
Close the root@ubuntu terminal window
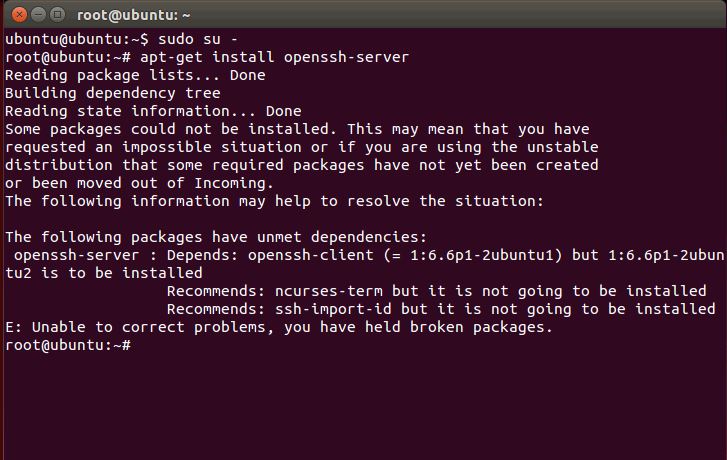tap(16, 15)
